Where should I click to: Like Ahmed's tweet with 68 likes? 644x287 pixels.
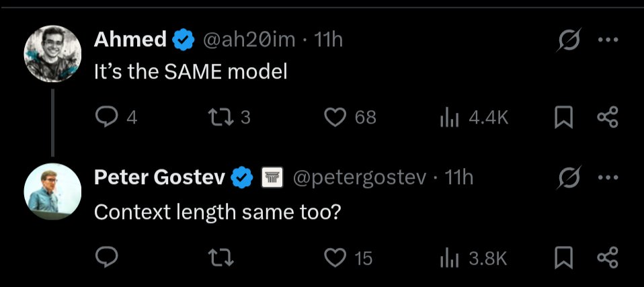(x=335, y=118)
